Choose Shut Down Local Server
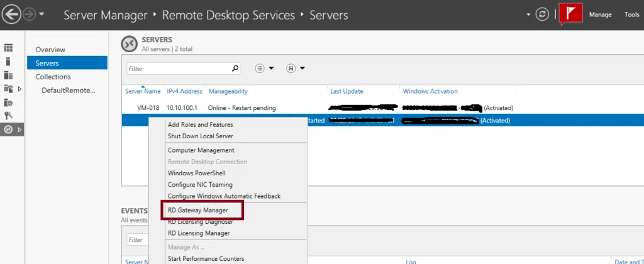Viewport: 644px width, 264px height. [201, 136]
